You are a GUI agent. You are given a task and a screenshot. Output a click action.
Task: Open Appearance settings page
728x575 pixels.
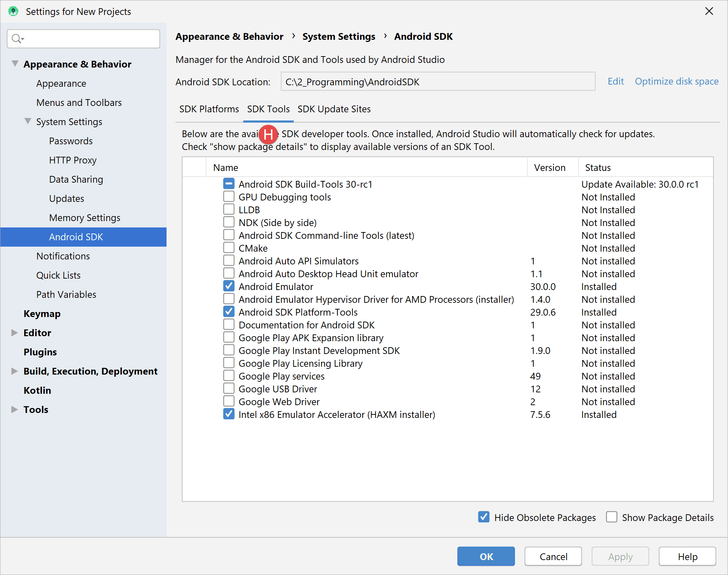pyautogui.click(x=61, y=83)
